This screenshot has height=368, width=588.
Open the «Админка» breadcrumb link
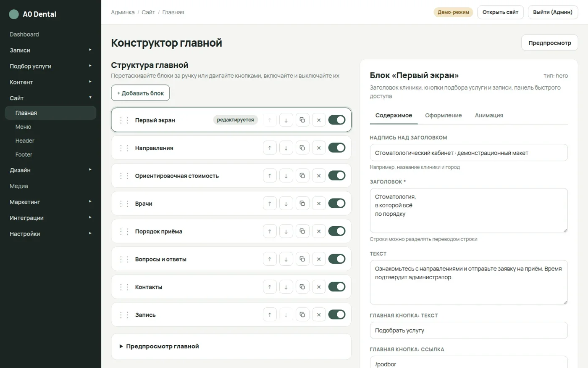point(123,12)
